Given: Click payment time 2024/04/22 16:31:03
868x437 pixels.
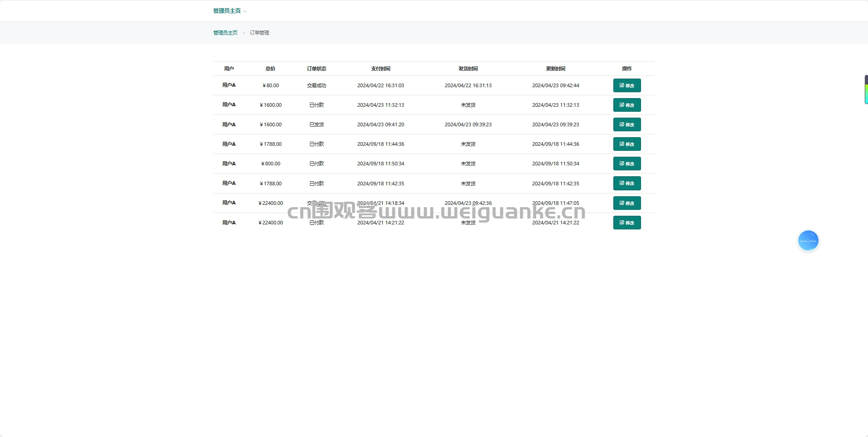Looking at the screenshot, I should pos(380,85).
